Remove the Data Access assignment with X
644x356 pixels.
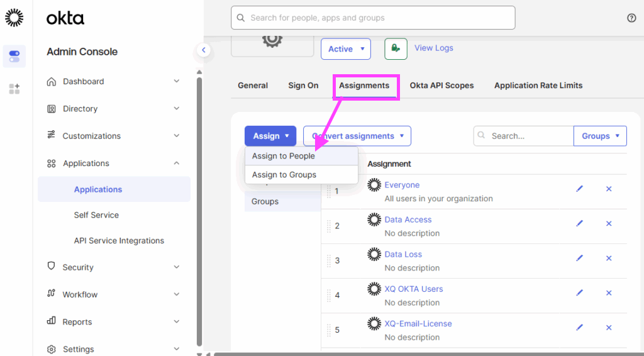(x=608, y=223)
